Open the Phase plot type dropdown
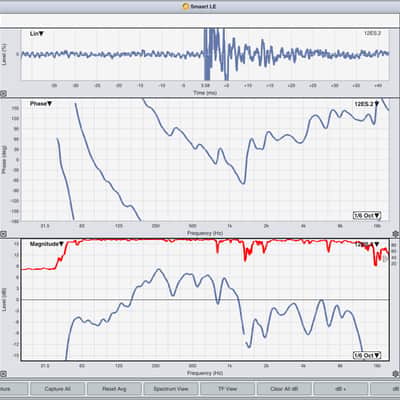The height and width of the screenshot is (400, 400). coord(41,104)
